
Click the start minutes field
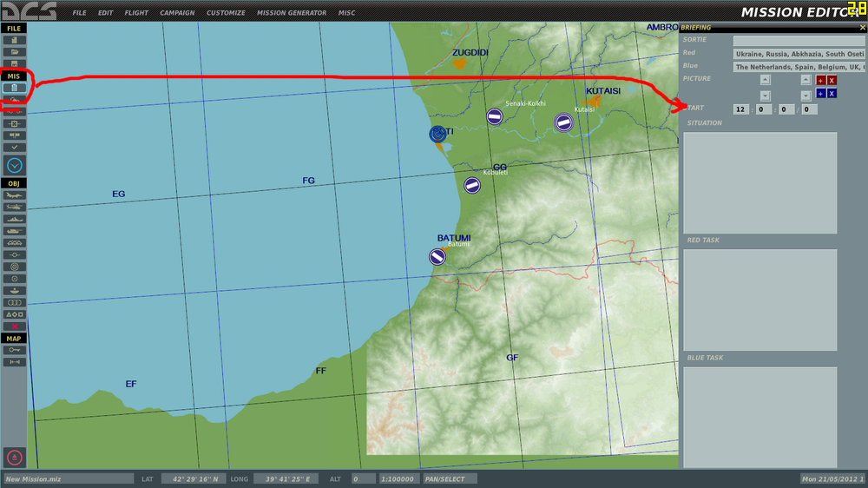(x=763, y=109)
